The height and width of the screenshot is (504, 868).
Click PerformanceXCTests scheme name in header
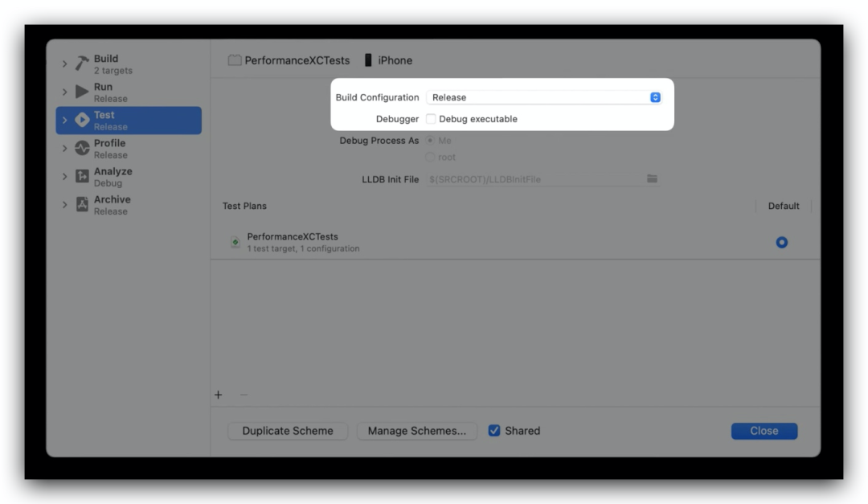297,60
